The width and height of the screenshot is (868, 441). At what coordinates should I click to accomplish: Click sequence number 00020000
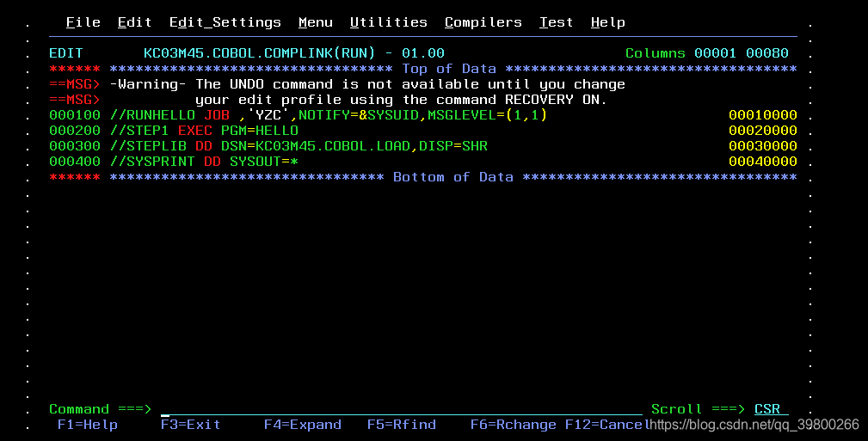tap(763, 131)
